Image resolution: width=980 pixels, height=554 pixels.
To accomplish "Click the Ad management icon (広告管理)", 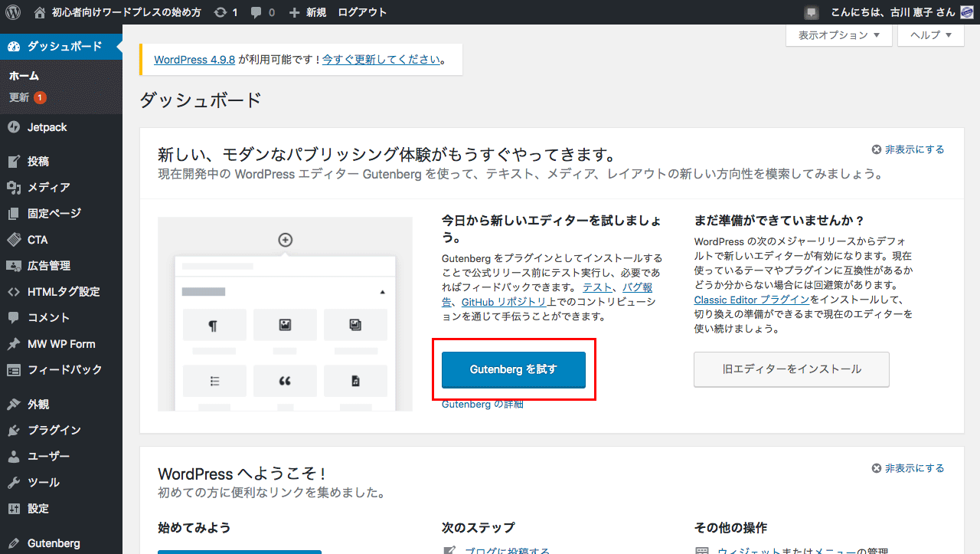I will (14, 266).
